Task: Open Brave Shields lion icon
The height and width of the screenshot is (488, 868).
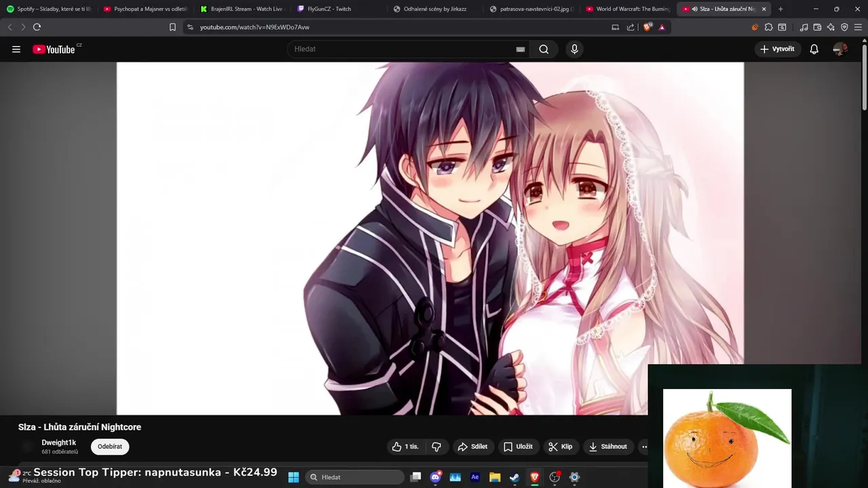Action: coord(648,27)
